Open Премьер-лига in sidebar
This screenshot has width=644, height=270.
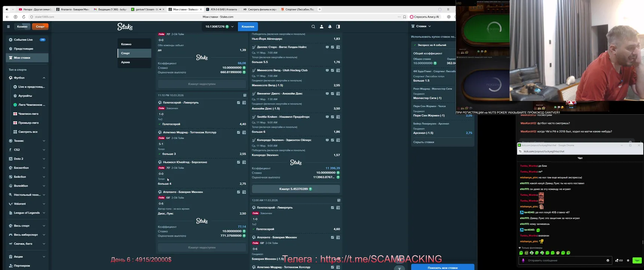tap(29, 123)
